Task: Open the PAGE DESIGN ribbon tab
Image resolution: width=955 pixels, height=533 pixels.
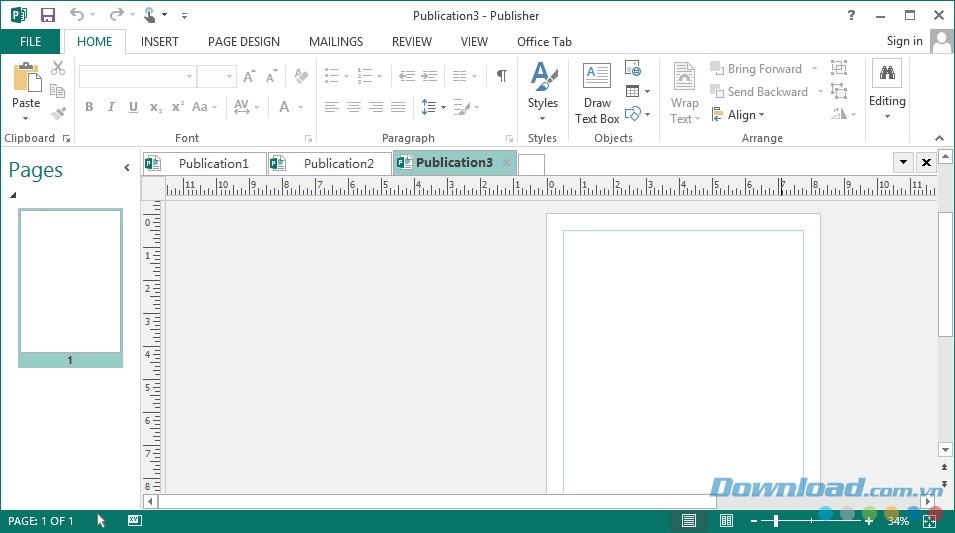Action: [243, 42]
